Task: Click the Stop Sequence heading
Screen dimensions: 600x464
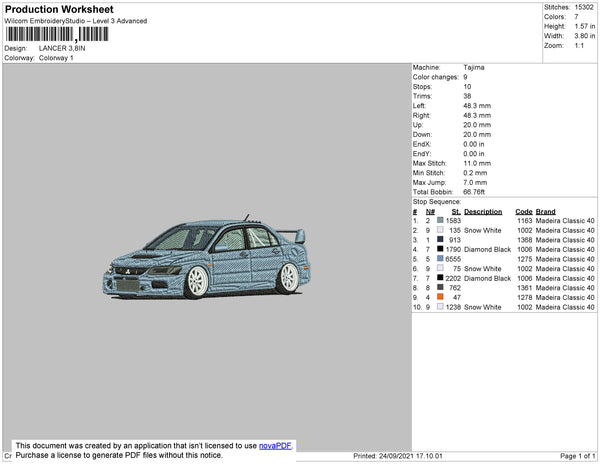Action: point(437,202)
